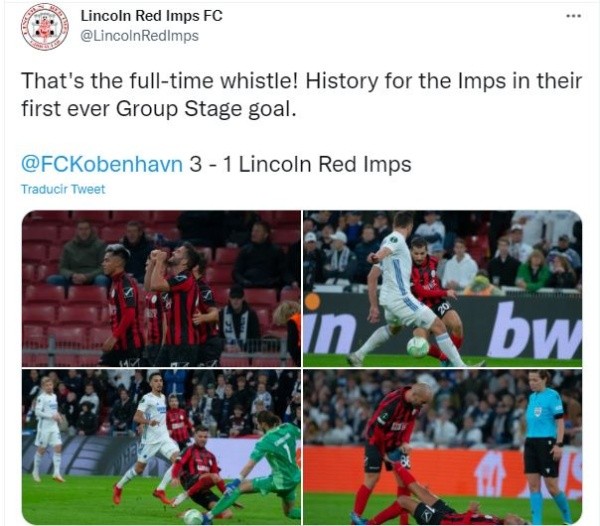This screenshot has width=600, height=526.
Task: Open the @LincolnRedImps handle link
Action: (x=140, y=36)
